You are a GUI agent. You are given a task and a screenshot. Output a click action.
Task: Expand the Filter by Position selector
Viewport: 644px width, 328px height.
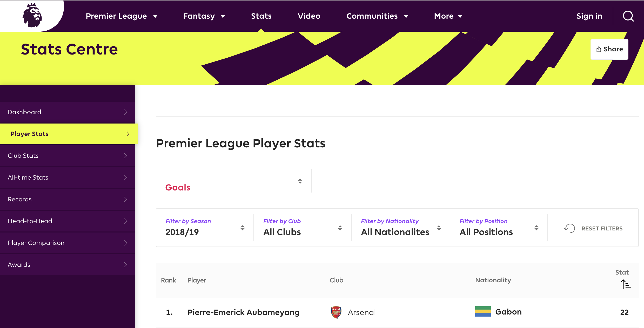click(x=499, y=228)
